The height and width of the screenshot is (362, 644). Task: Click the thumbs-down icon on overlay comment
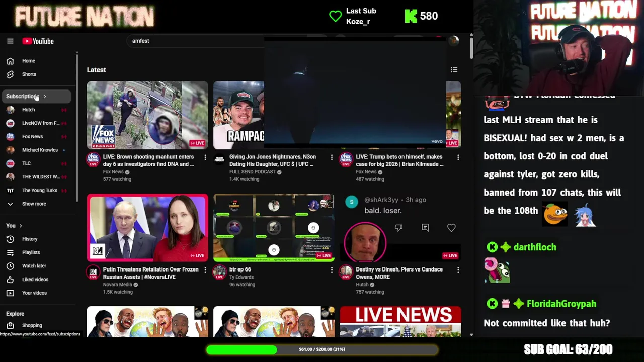pos(398,228)
